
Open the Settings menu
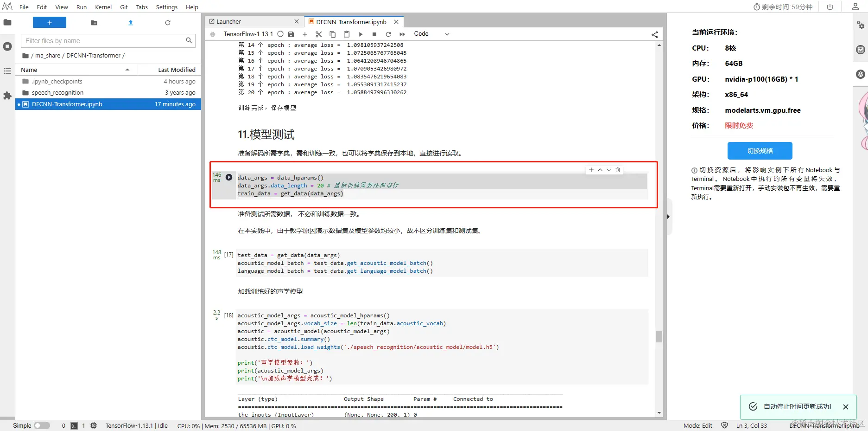pyautogui.click(x=167, y=7)
